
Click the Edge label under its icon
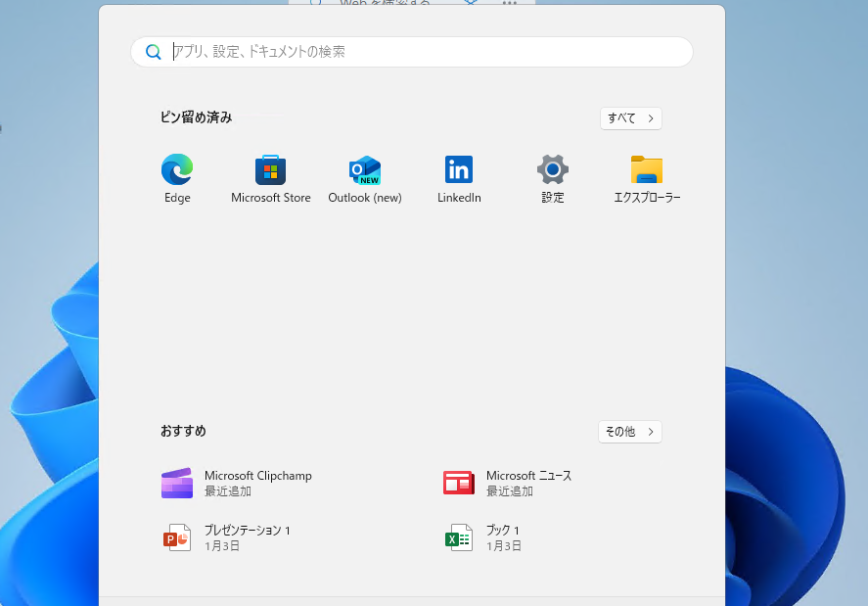pos(177,198)
